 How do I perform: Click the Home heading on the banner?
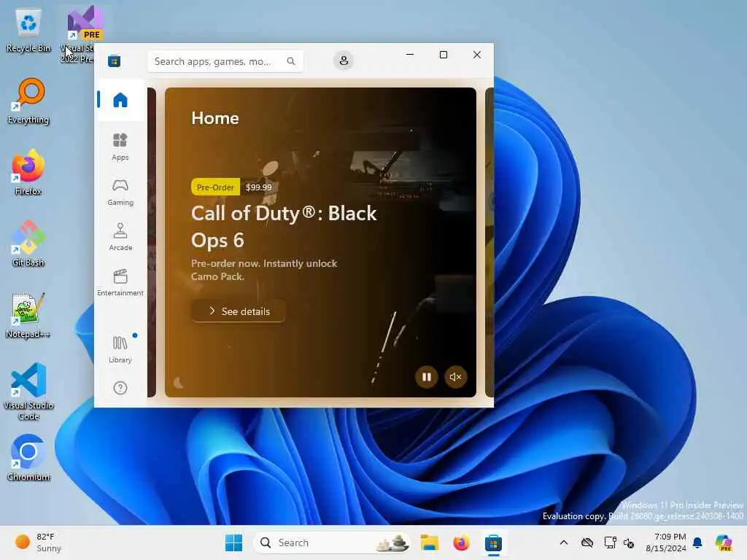point(215,118)
